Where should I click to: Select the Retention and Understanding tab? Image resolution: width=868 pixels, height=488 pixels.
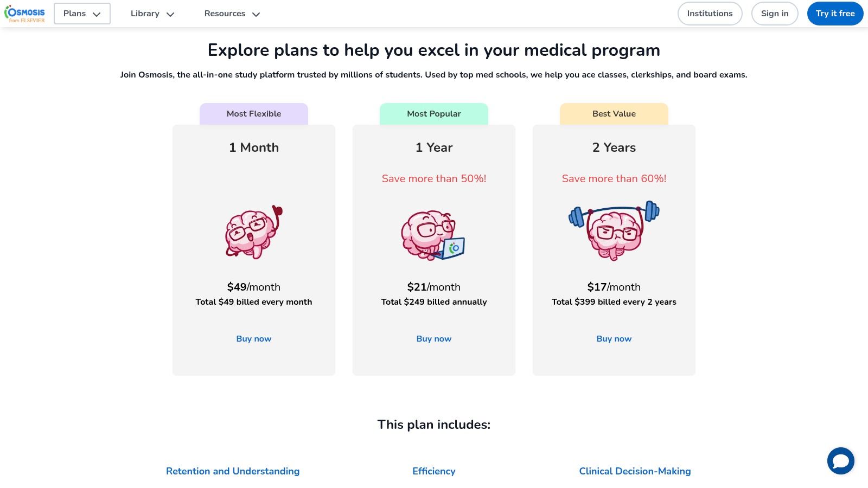pyautogui.click(x=233, y=471)
